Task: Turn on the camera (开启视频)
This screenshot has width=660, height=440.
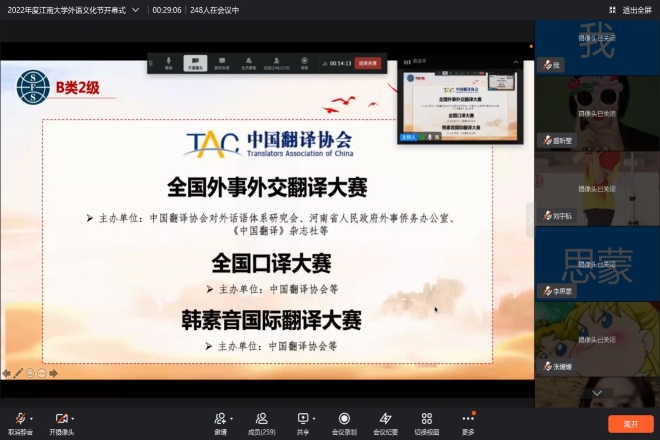Action: [61, 419]
